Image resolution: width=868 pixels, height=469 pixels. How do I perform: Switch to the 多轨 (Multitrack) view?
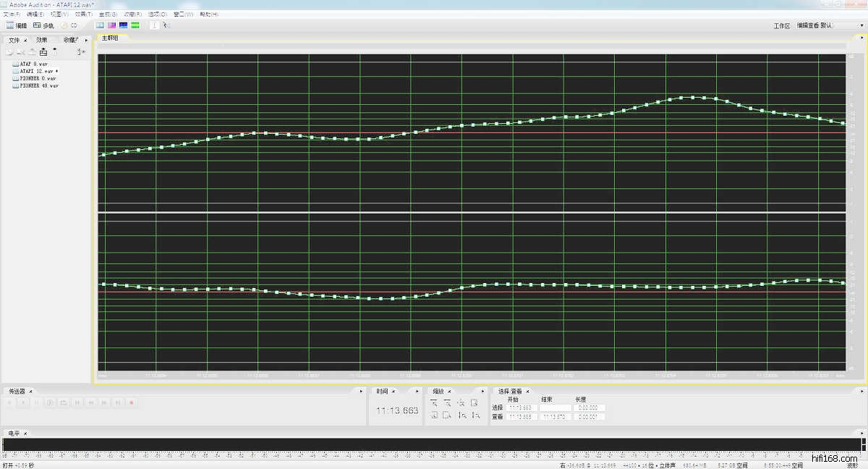pos(43,25)
